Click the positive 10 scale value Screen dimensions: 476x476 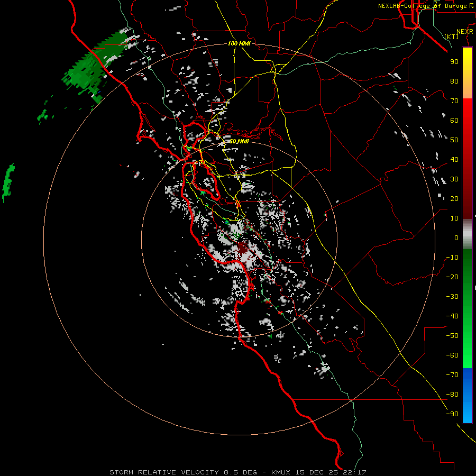click(x=454, y=218)
